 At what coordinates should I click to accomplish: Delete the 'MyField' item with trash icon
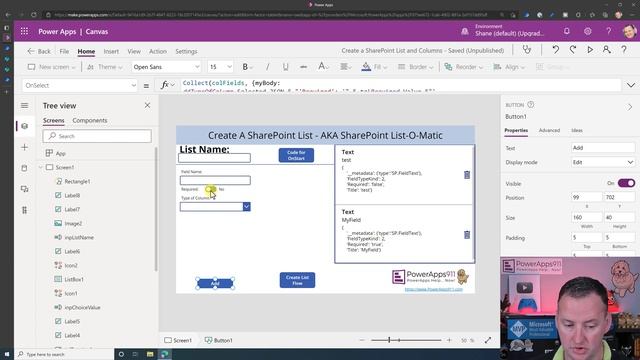click(x=467, y=235)
